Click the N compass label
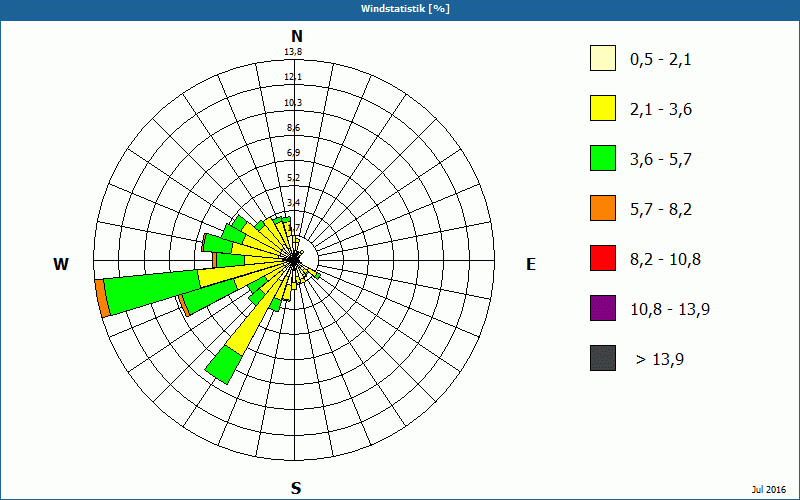 (x=296, y=36)
